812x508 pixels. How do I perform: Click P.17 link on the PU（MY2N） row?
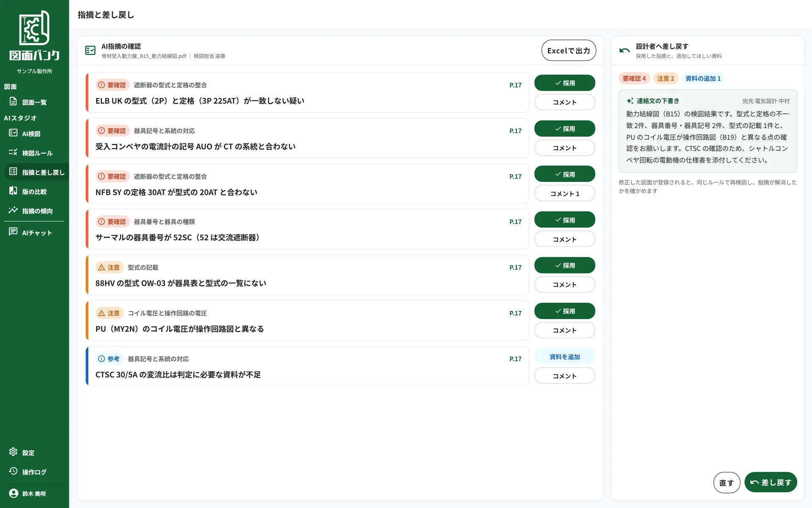[x=515, y=313]
